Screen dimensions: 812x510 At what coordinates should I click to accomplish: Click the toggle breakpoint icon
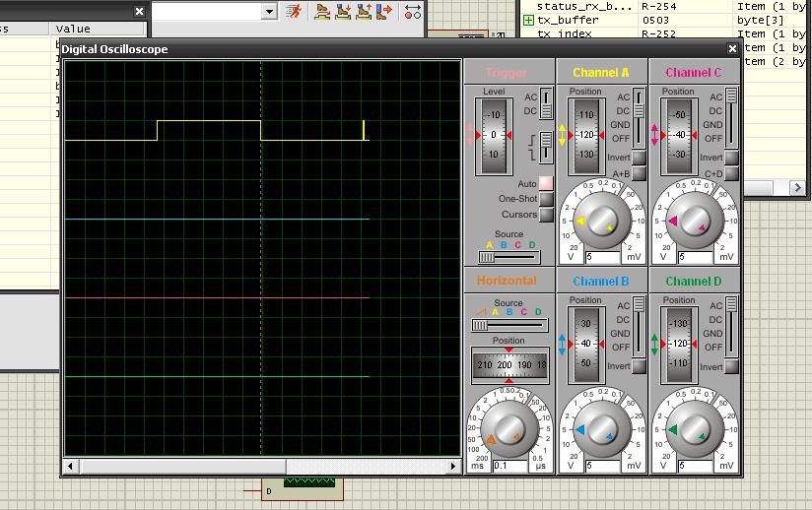(x=413, y=11)
